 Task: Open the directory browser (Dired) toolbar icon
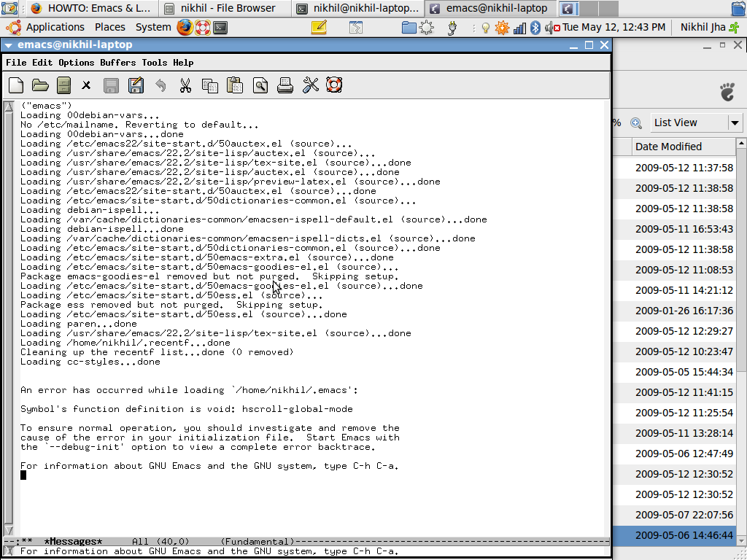[64, 85]
